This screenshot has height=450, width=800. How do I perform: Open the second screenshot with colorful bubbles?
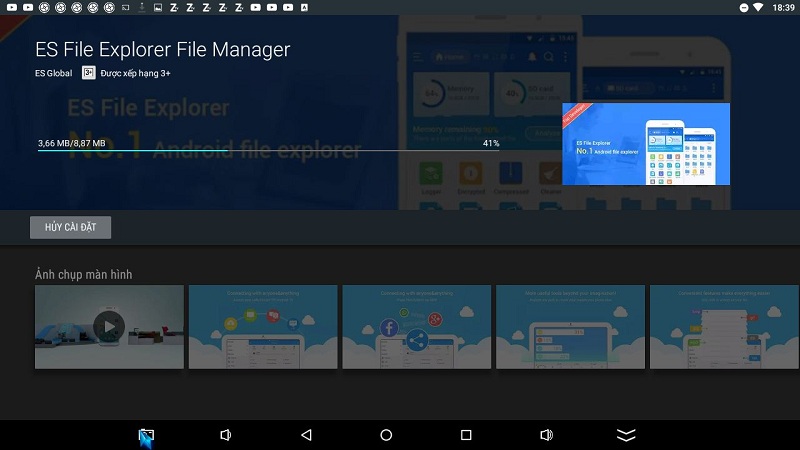coord(263,327)
